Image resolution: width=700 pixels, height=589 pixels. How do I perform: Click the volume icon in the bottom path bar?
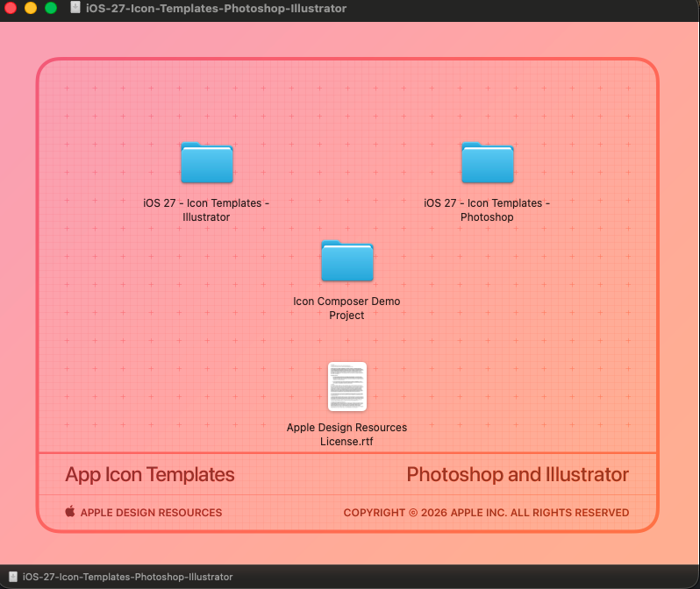click(x=13, y=577)
